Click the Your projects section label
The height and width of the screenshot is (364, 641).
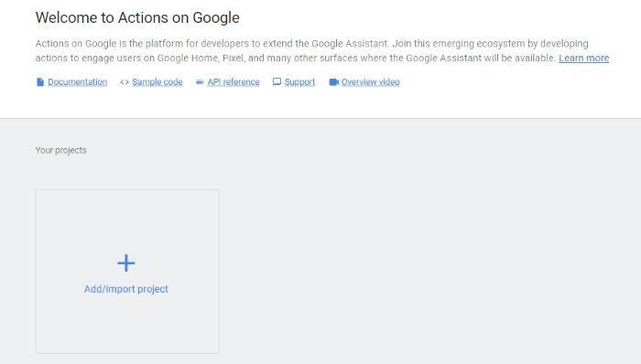61,150
